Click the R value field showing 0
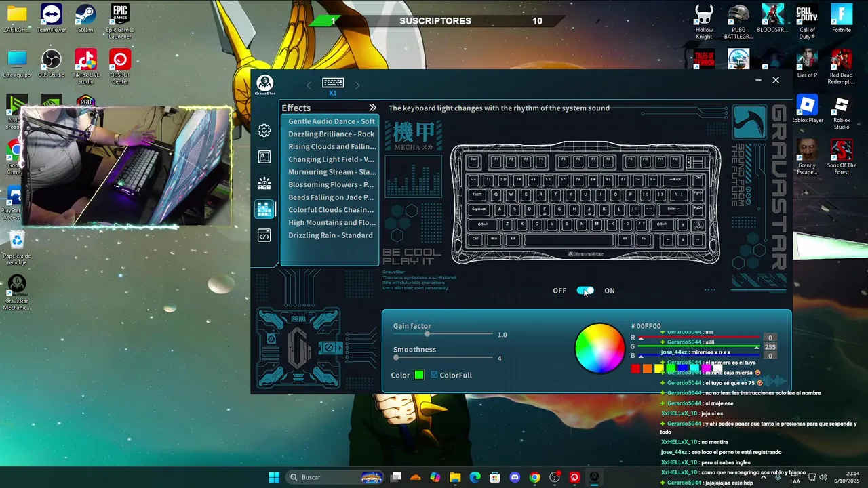The image size is (868, 488). click(770, 338)
